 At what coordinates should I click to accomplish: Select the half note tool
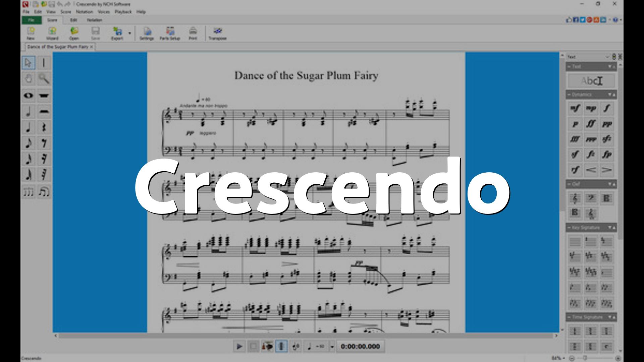tap(29, 111)
